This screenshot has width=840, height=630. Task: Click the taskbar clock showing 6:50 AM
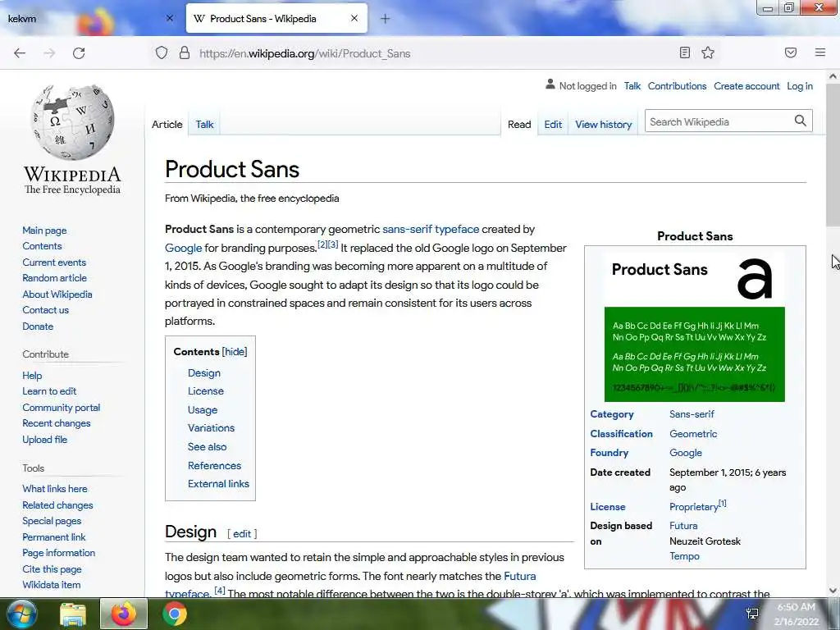[x=797, y=614]
